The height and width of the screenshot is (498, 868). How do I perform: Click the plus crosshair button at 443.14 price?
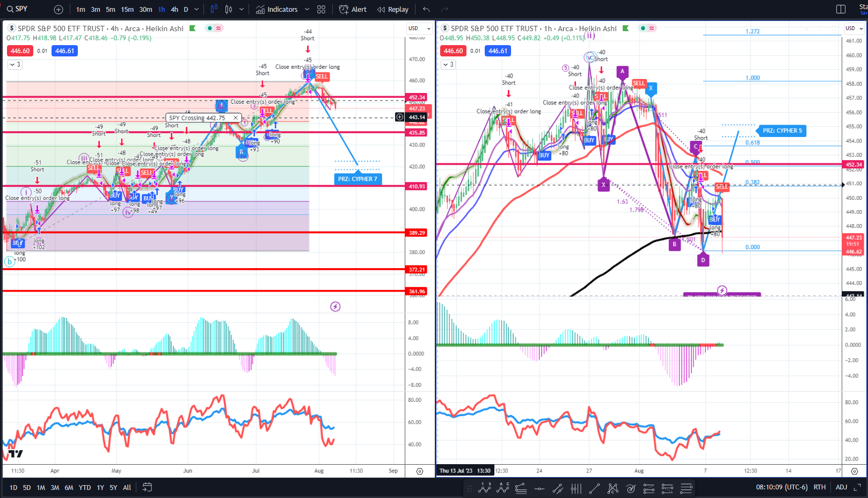coord(400,117)
